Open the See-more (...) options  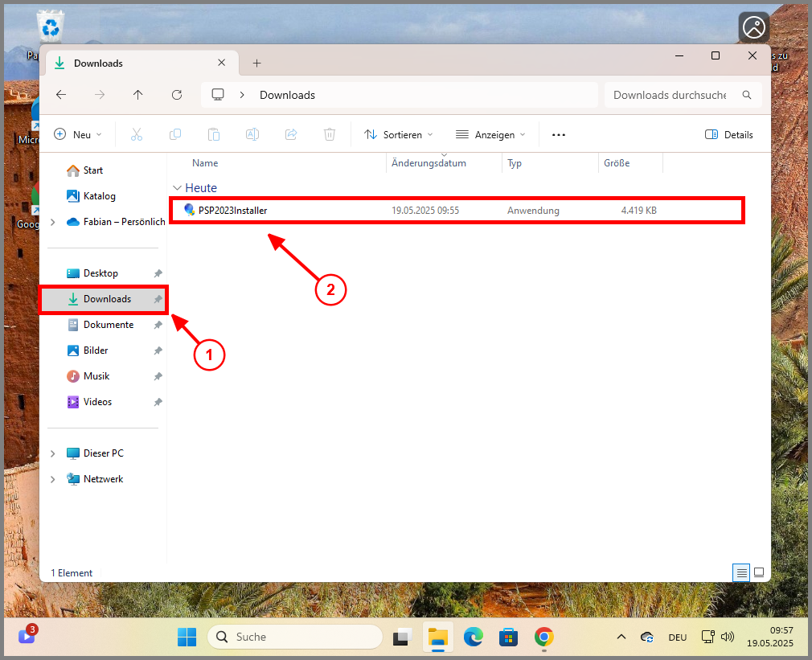click(x=558, y=134)
